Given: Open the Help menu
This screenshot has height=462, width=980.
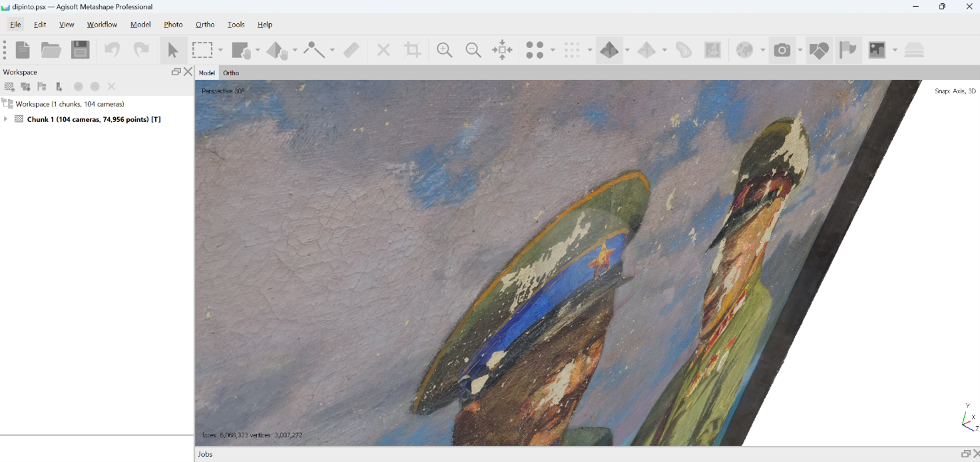Looking at the screenshot, I should 265,25.
